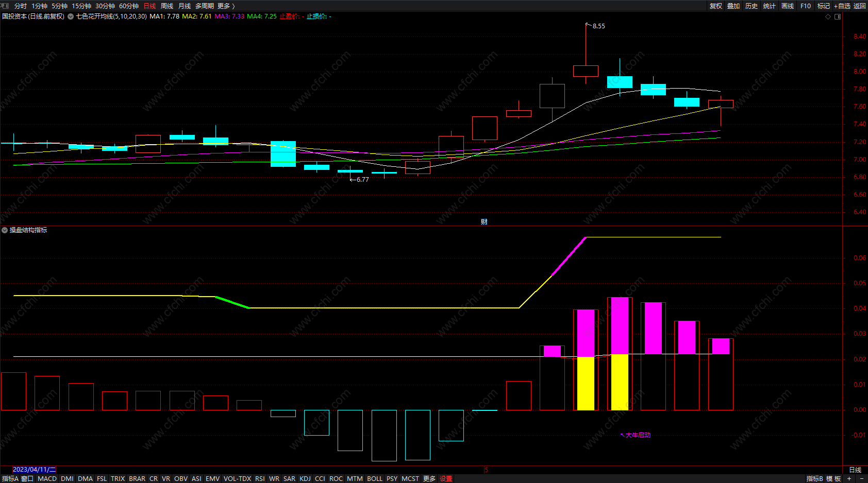The height and width of the screenshot is (483, 868).
Task: Open F10 company info
Action: (x=806, y=6)
